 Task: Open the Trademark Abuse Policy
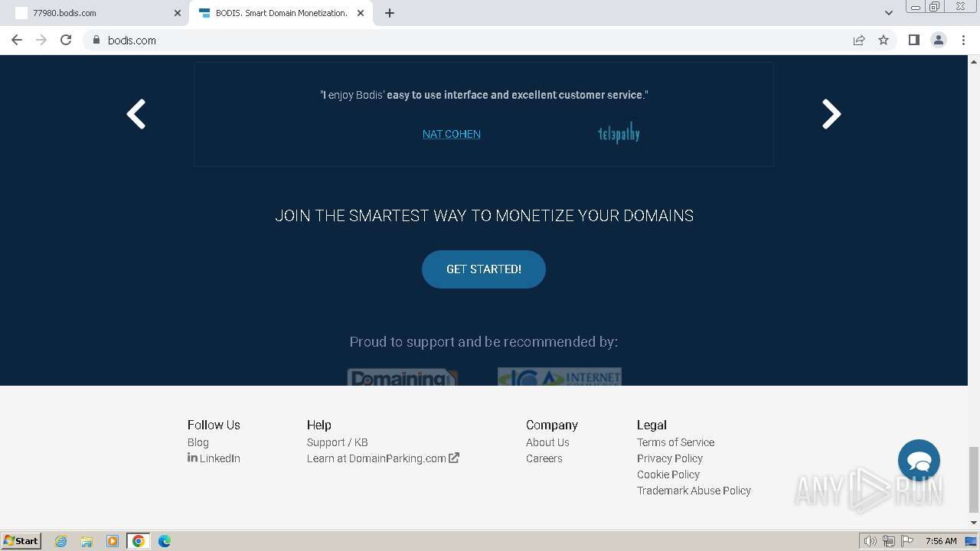click(694, 491)
